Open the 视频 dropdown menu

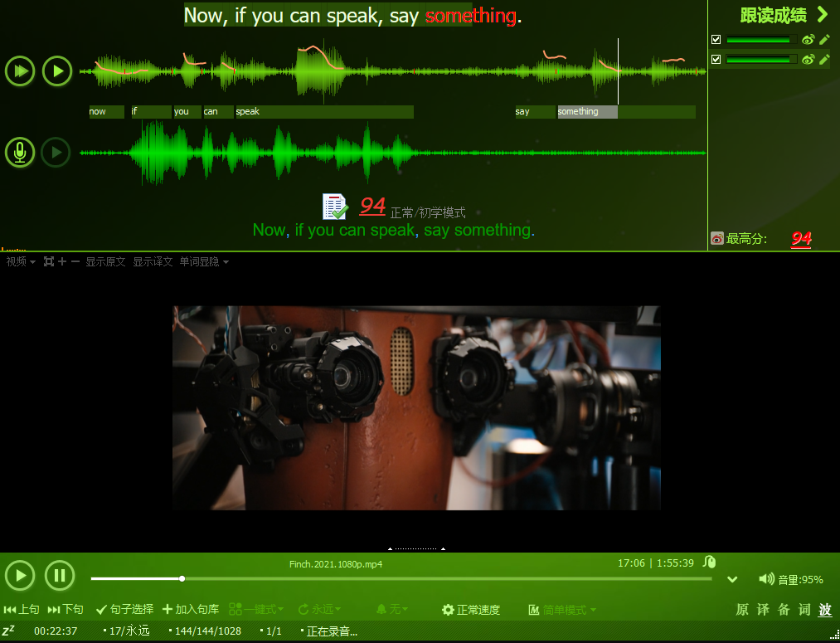click(x=21, y=261)
